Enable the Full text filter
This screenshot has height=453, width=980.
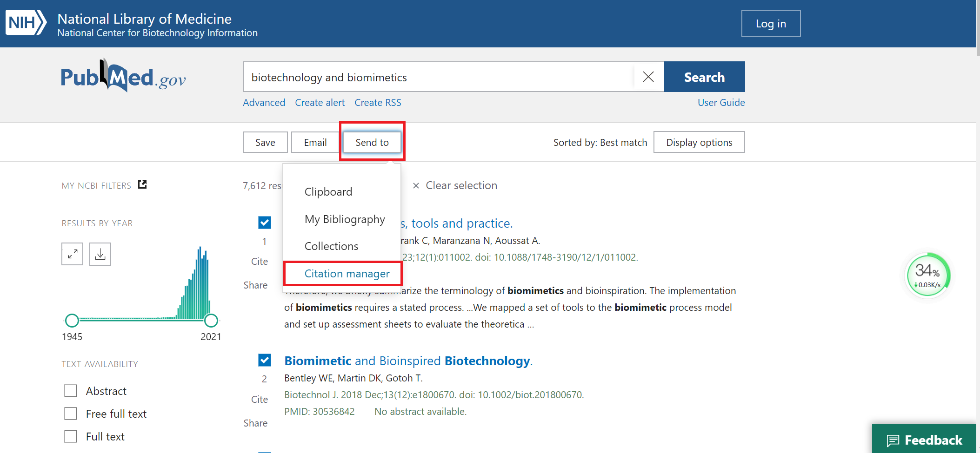71,436
